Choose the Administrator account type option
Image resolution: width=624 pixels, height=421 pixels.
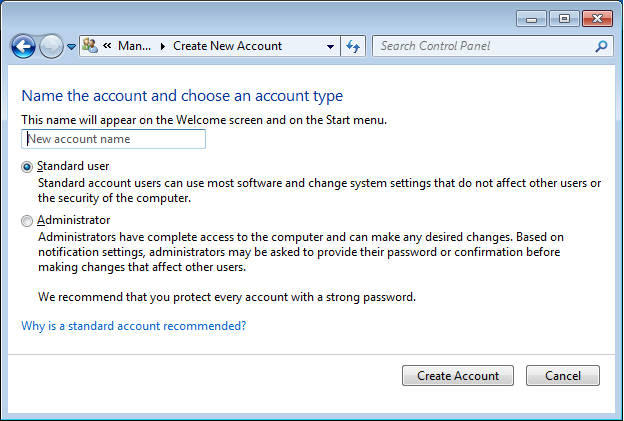[27, 221]
